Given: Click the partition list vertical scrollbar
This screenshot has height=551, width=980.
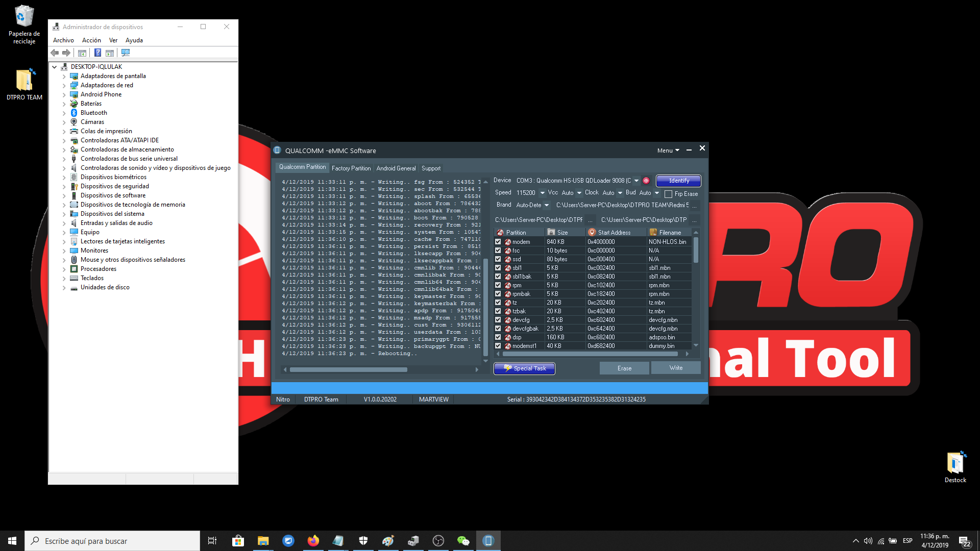Looking at the screenshot, I should (696, 250).
